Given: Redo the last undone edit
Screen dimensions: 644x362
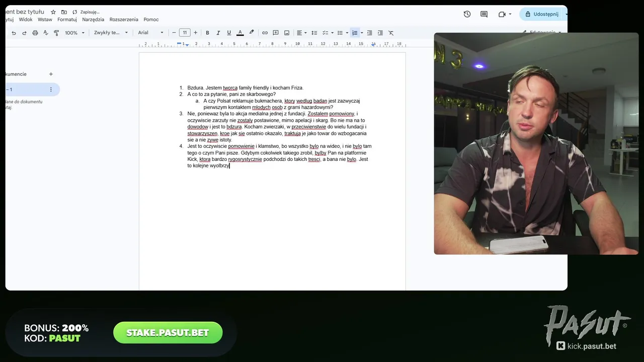Looking at the screenshot, I should point(24,33).
